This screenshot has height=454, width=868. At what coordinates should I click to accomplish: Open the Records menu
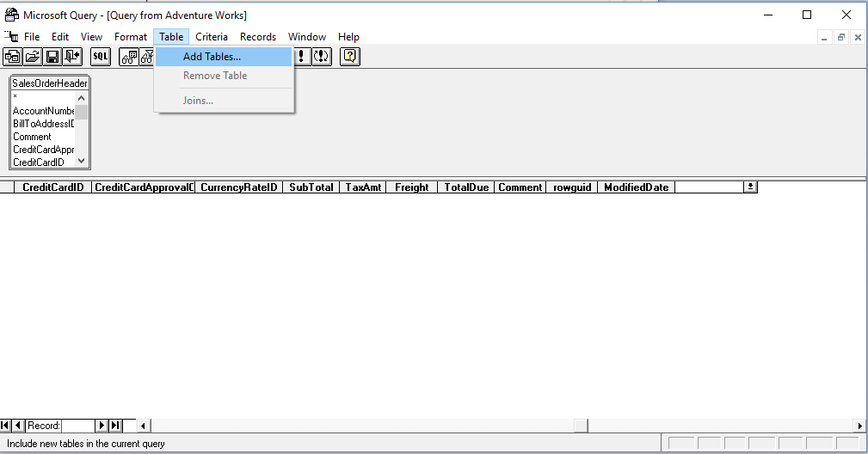point(258,37)
